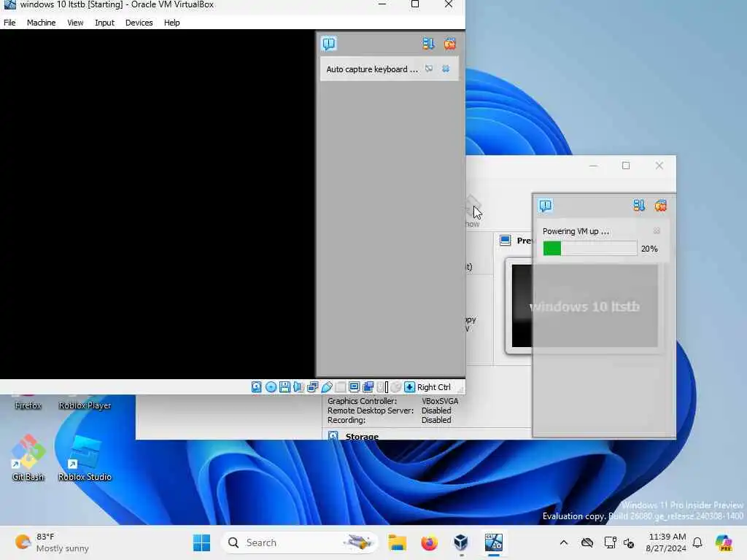This screenshot has width=747, height=560.
Task: Open the Copilot preview icon in the taskbar
Action: [724, 542]
